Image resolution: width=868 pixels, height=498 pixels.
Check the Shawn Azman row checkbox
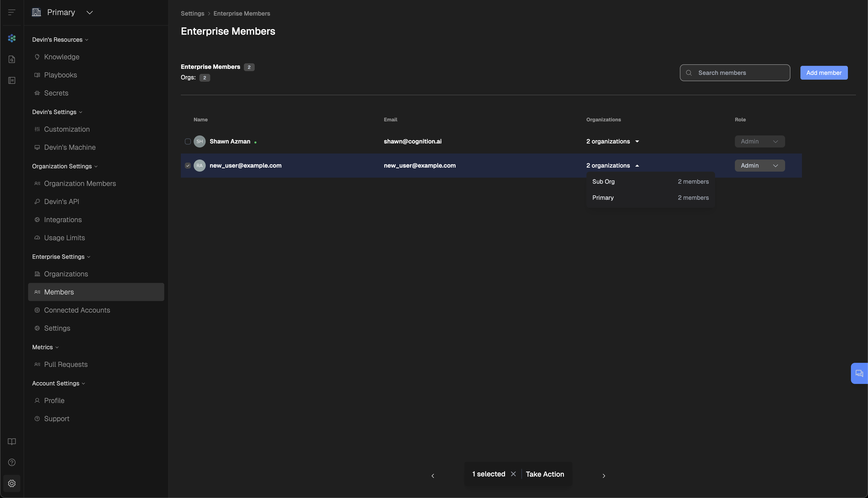(x=188, y=142)
